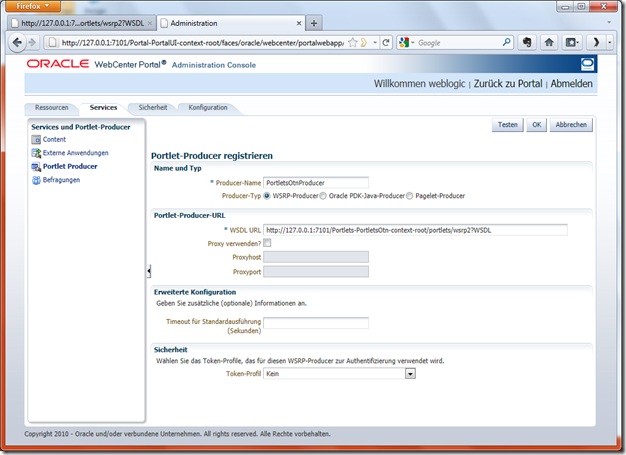
Task: Show more toolbar items chevron
Action: [x=596, y=42]
